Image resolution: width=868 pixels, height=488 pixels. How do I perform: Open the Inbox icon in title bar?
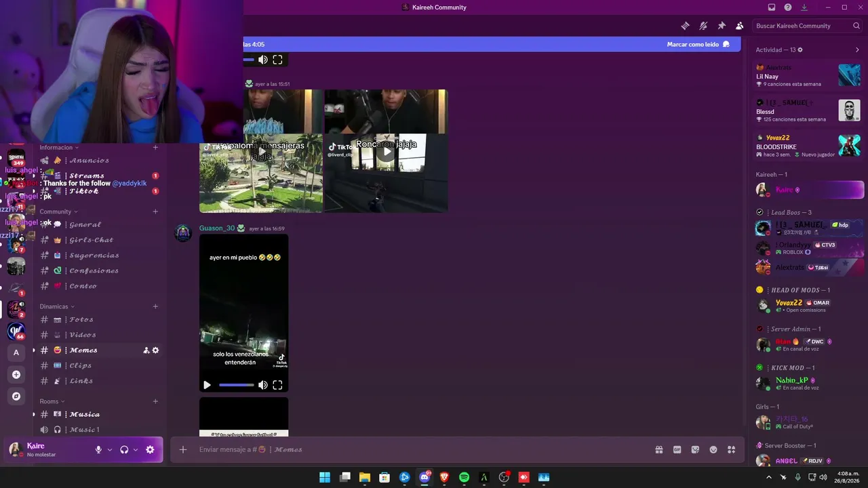point(772,7)
